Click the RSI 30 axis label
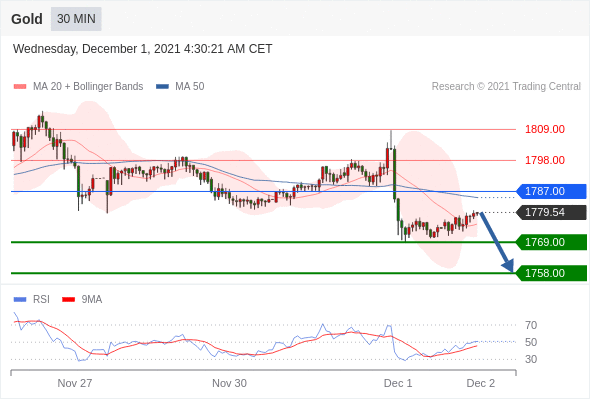Image resolution: width=590 pixels, height=400 pixels. 531,359
